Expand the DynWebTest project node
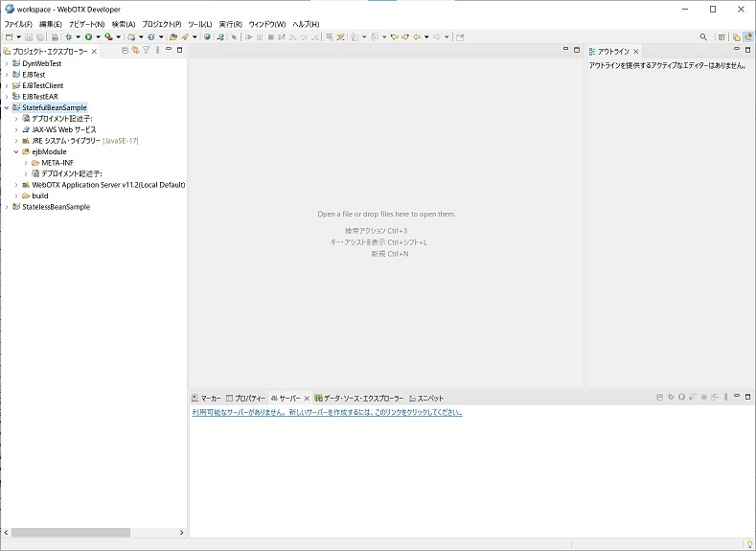Viewport: 756px width, 551px height. (x=6, y=63)
